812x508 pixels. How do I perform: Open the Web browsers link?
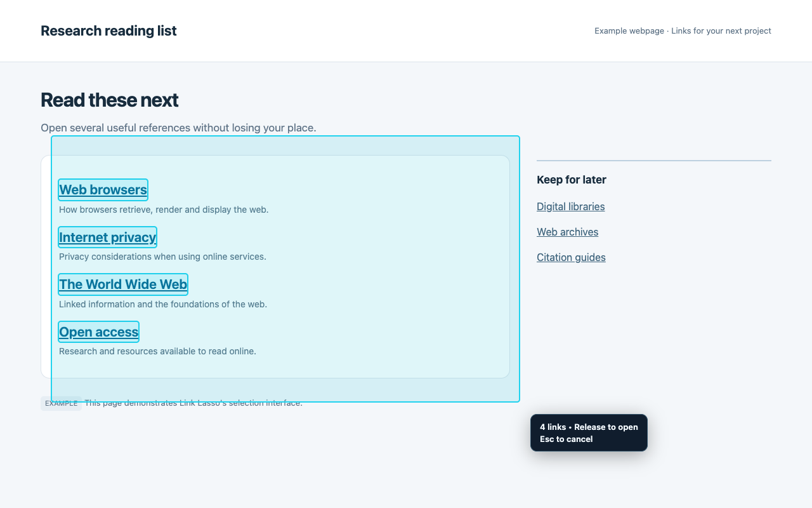(103, 190)
